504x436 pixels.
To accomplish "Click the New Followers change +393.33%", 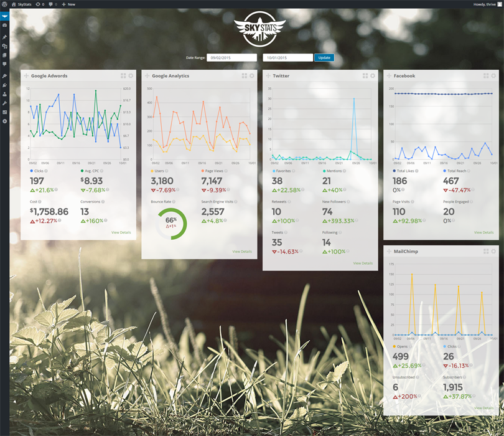I will 338,221.
